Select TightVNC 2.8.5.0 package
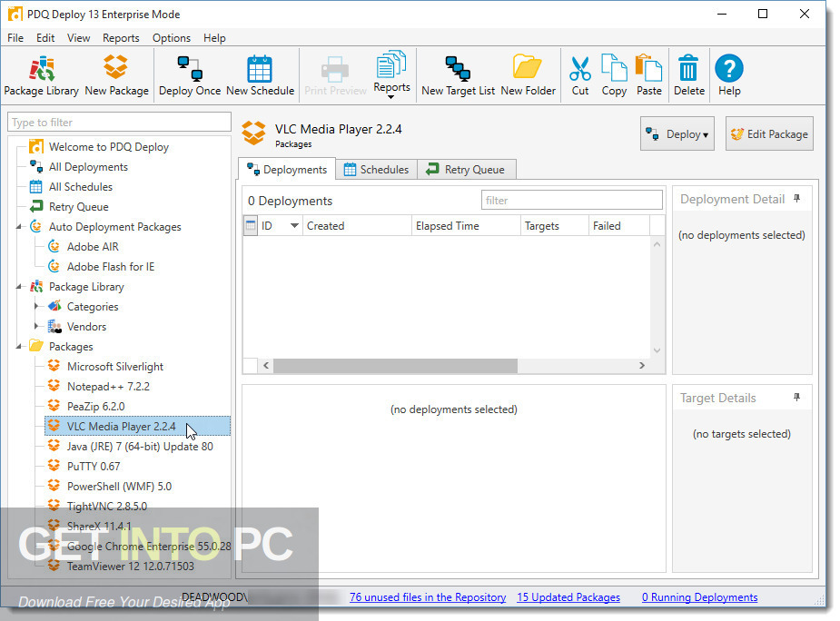The height and width of the screenshot is (621, 840). click(106, 507)
